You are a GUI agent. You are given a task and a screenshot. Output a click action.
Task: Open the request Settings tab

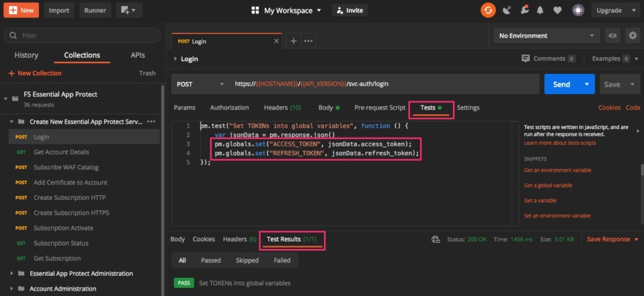point(468,107)
